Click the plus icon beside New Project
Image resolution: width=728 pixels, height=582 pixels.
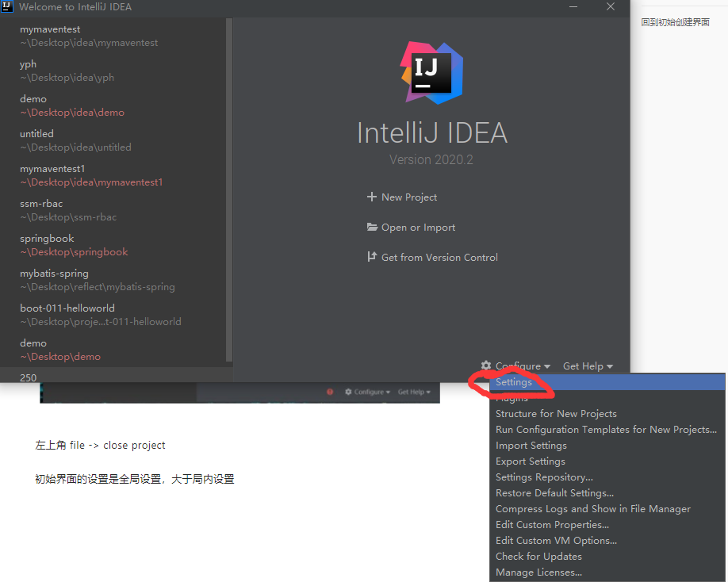371,197
